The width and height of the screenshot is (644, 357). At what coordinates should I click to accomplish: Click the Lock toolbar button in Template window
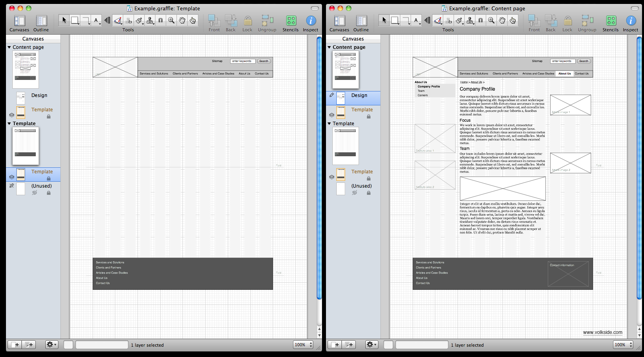coord(247,23)
